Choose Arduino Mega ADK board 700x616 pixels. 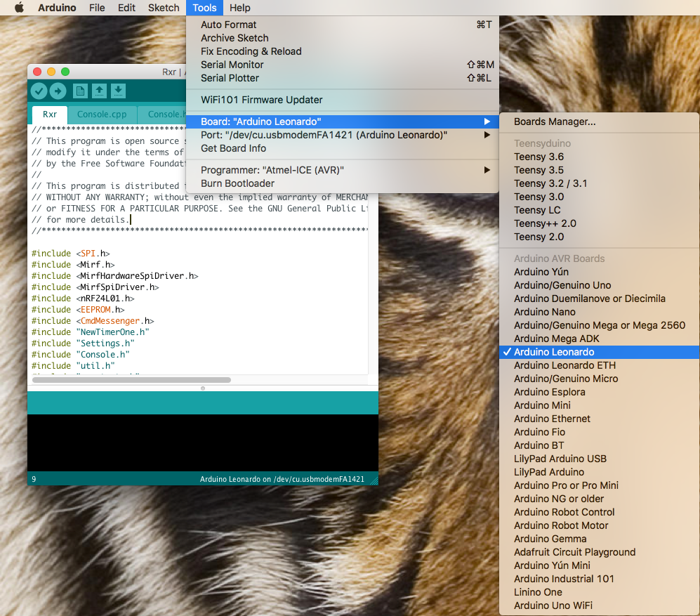[x=600, y=339]
